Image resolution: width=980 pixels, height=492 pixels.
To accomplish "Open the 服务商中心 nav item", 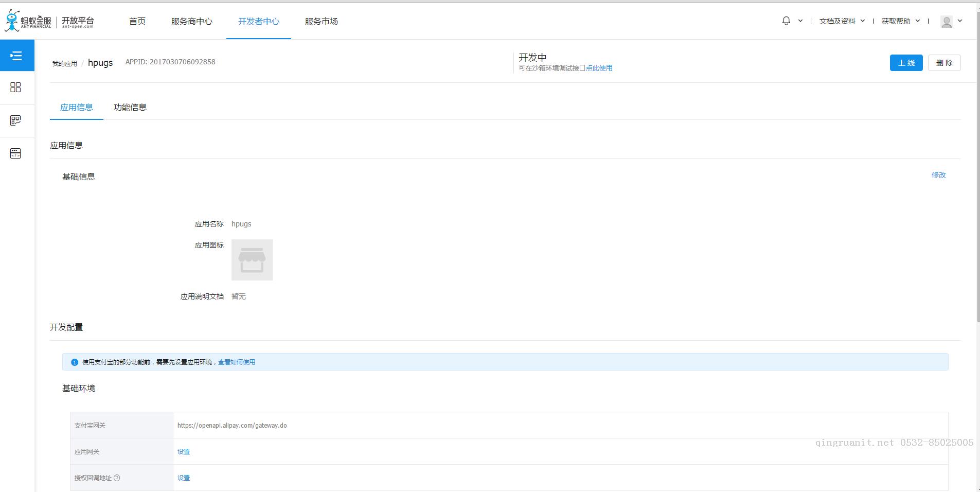I will (x=192, y=21).
